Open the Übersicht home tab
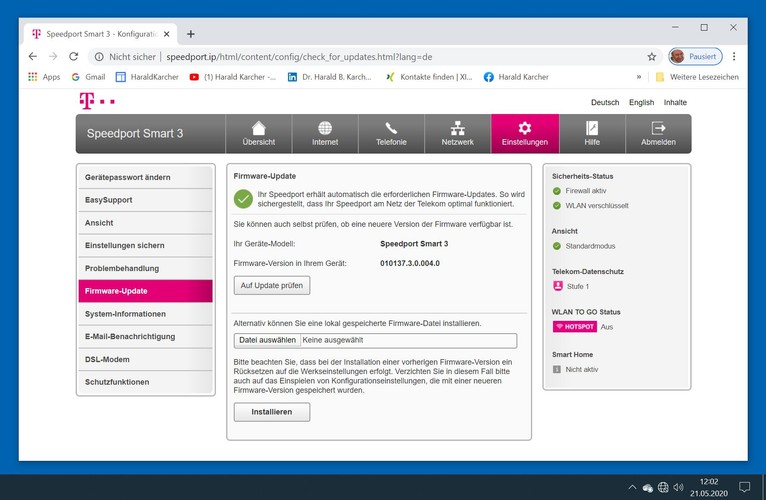This screenshot has width=766, height=500. 258,134
